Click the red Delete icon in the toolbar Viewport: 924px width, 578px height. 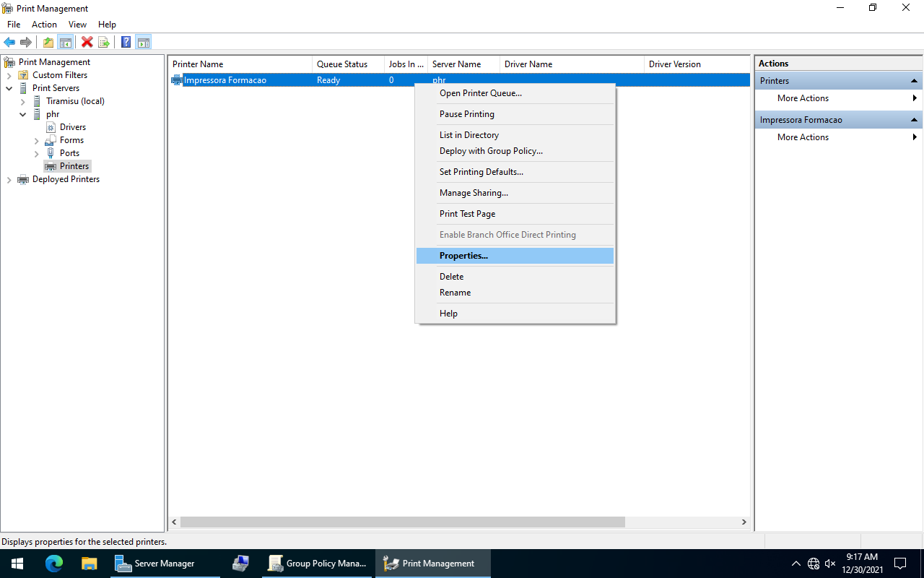pyautogui.click(x=87, y=42)
